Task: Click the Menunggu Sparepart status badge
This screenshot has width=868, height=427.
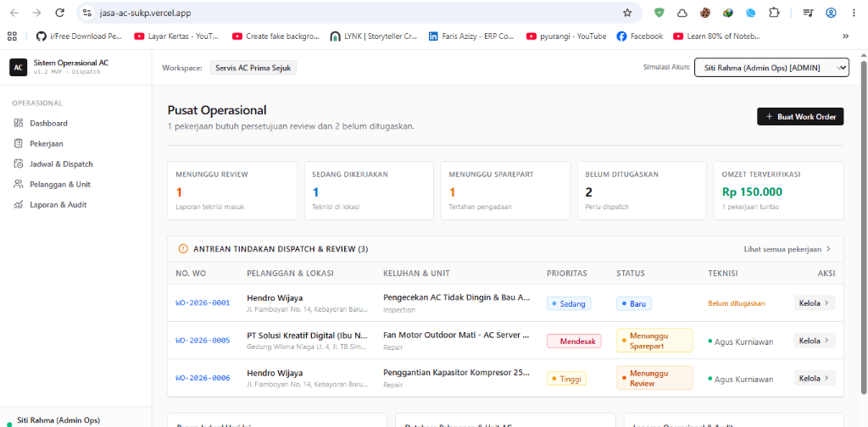Action: (654, 341)
